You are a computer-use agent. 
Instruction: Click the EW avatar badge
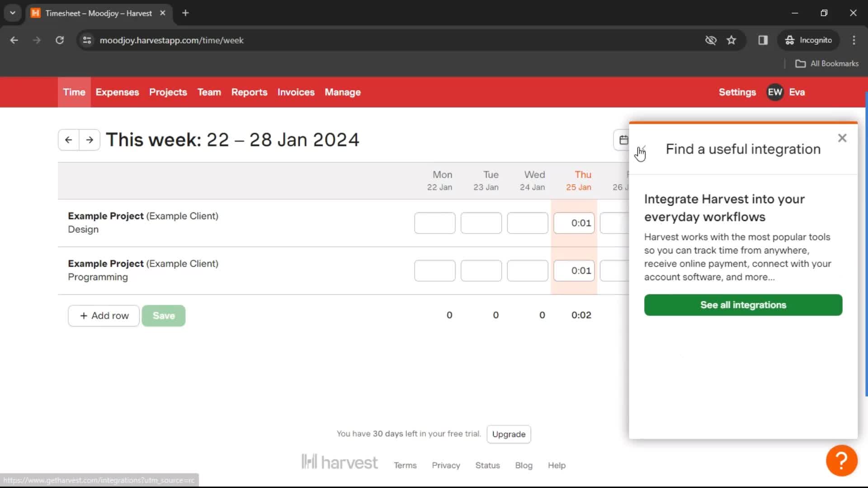click(775, 92)
